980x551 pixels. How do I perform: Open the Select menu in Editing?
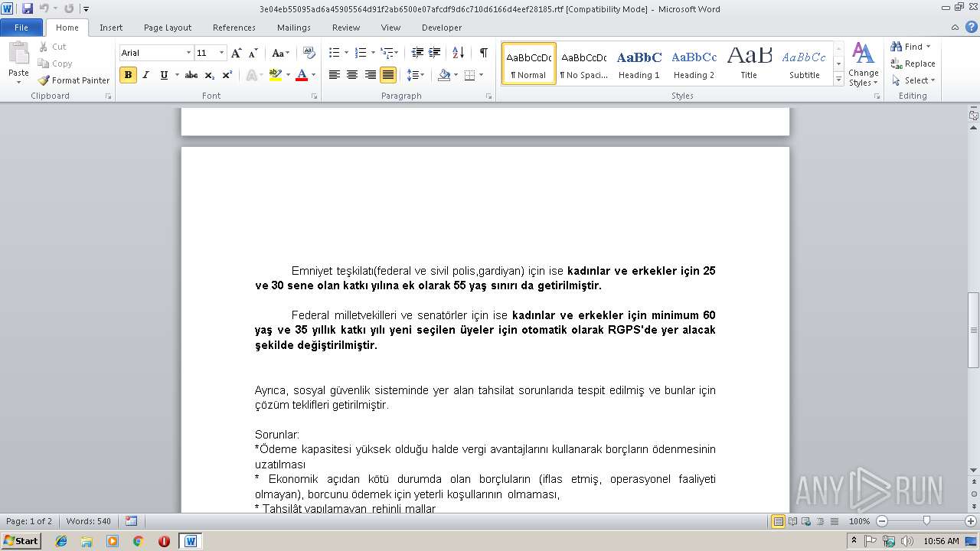click(x=913, y=80)
